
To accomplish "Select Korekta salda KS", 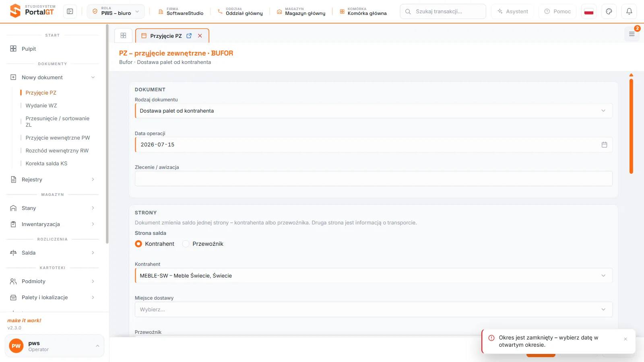I will pos(46,163).
